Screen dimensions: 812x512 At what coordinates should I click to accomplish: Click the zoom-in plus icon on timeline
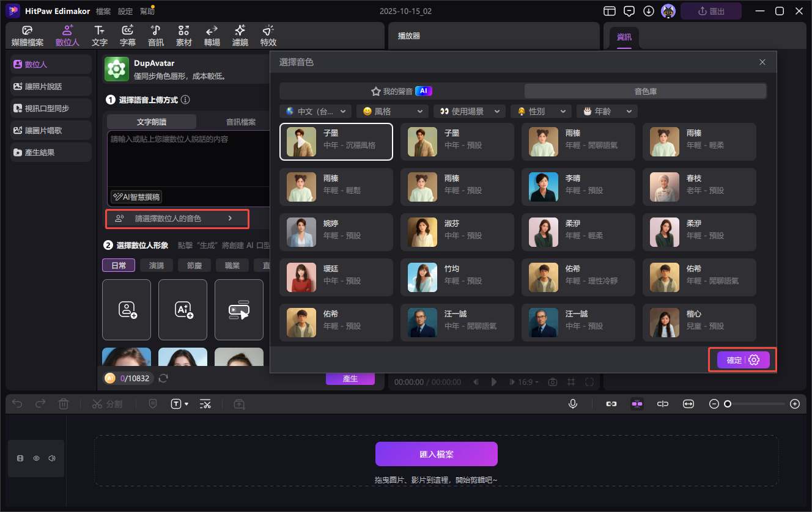pyautogui.click(x=794, y=404)
